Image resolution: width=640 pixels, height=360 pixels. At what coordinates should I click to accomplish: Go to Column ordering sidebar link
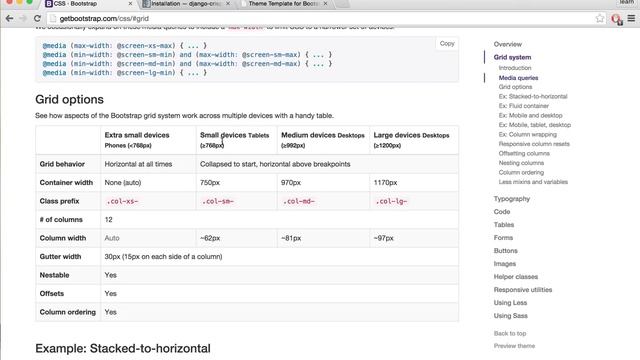click(x=521, y=172)
